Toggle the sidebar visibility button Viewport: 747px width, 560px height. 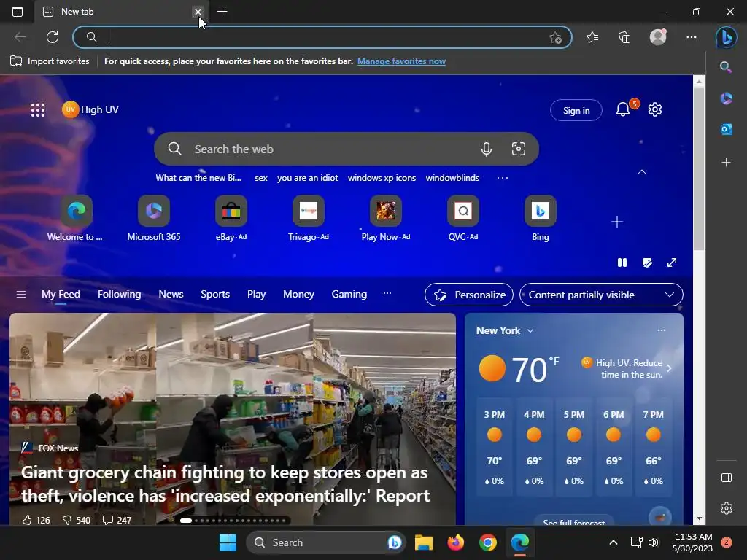(x=727, y=478)
